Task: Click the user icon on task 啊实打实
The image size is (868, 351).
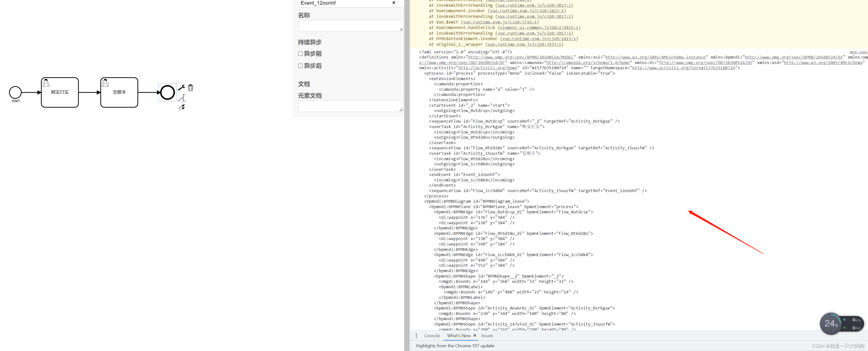Action: (46, 83)
